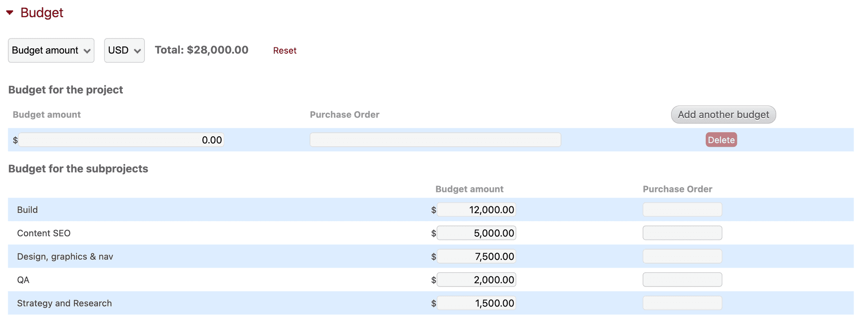Click the Total $28,000.00 text
The image size is (868, 330).
tap(202, 50)
